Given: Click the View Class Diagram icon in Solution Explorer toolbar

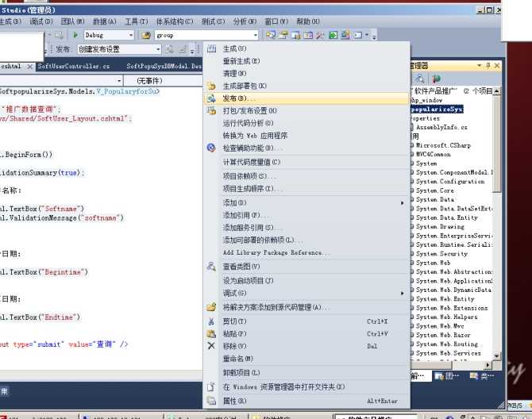Looking at the screenshot, I should [420, 79].
